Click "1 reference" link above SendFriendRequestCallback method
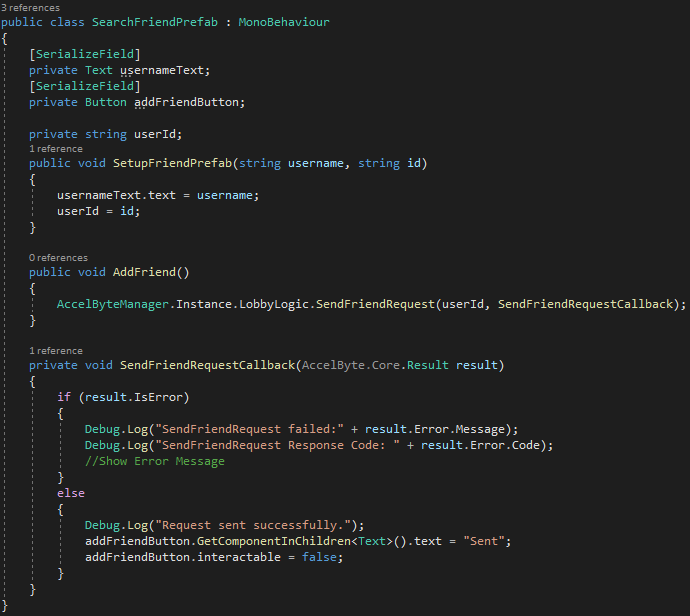 point(56,351)
